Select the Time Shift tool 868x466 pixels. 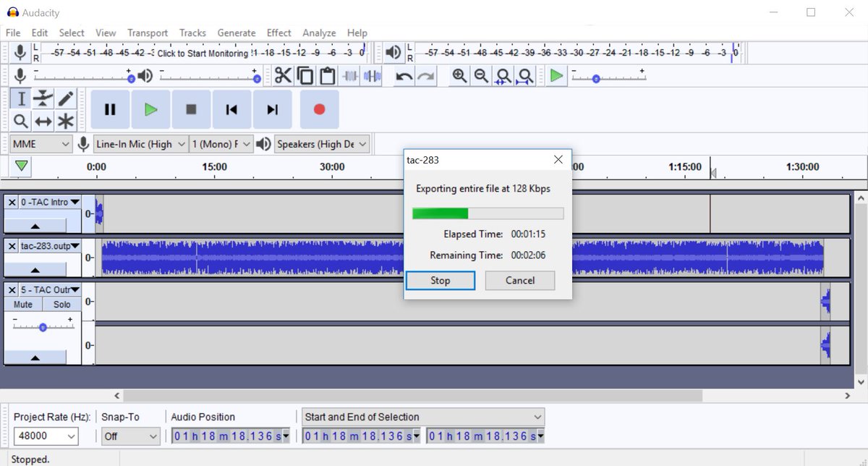tap(43, 121)
